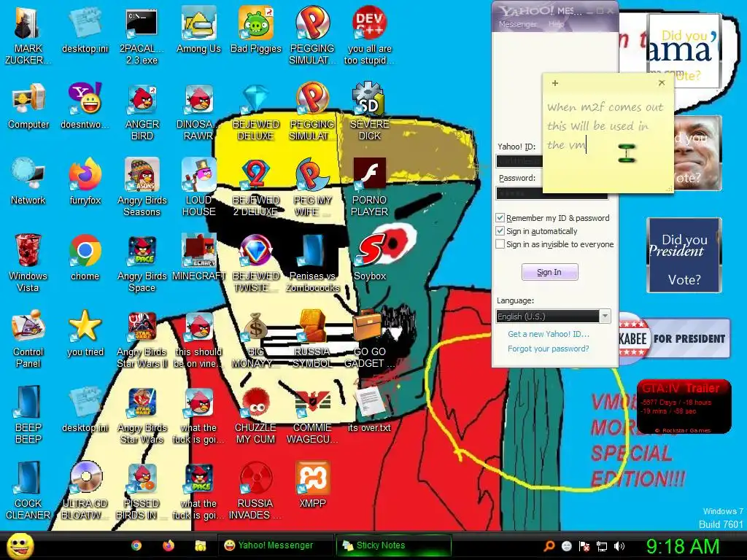Expand the Language dropdown

605,316
